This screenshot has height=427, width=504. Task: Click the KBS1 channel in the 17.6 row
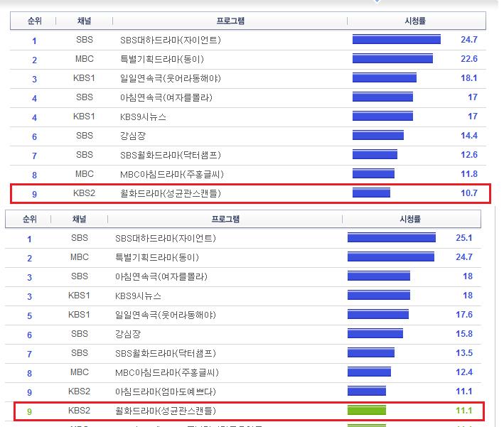[79, 315]
